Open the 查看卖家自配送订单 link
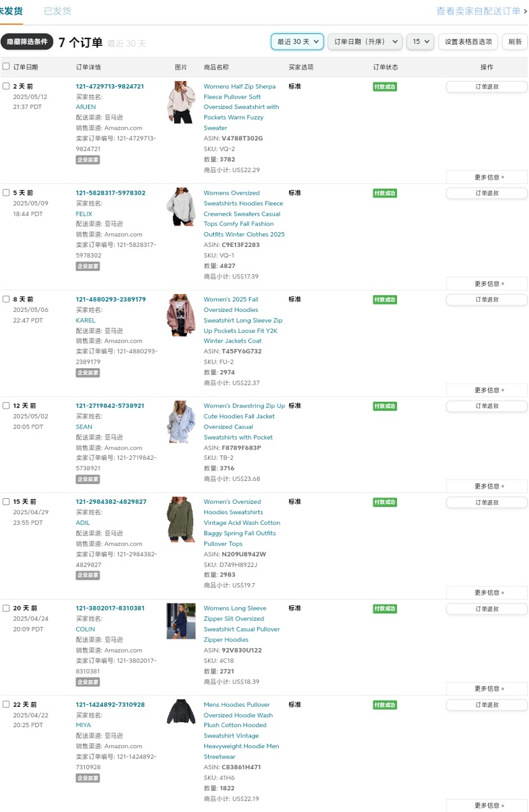The image size is (529, 812). (x=477, y=11)
